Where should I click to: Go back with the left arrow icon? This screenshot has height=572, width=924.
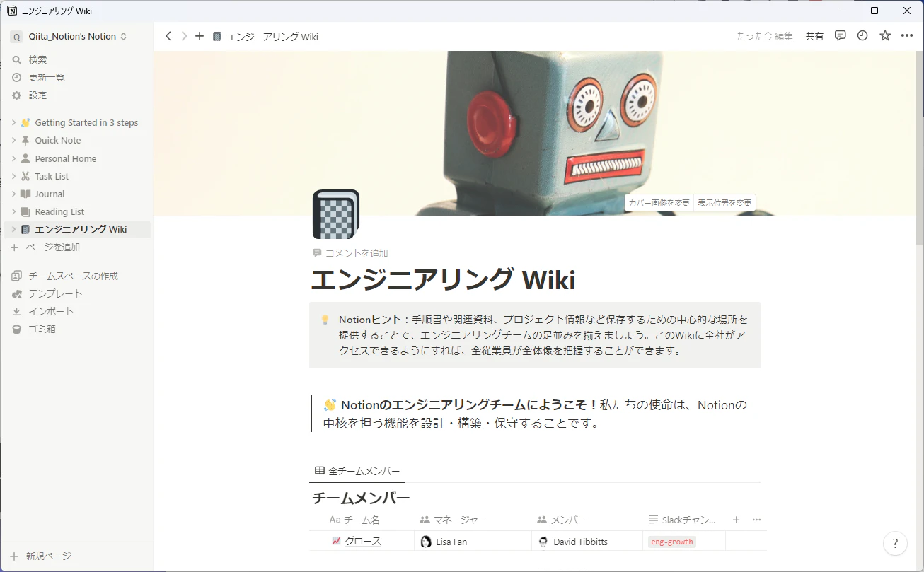point(168,36)
